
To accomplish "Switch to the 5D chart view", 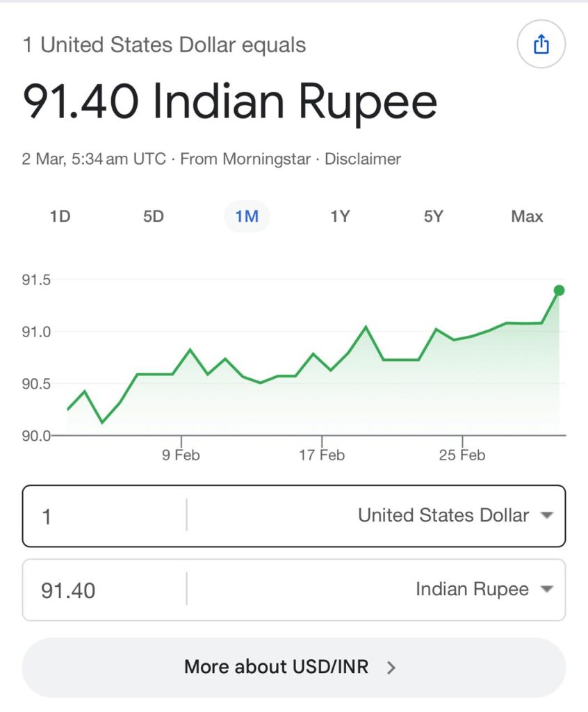I will [154, 216].
